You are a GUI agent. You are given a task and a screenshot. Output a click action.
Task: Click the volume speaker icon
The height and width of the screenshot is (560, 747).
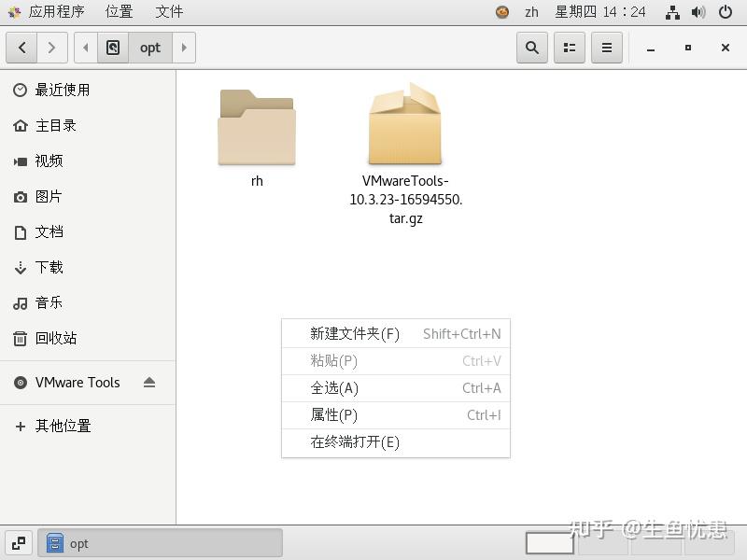tap(698, 12)
